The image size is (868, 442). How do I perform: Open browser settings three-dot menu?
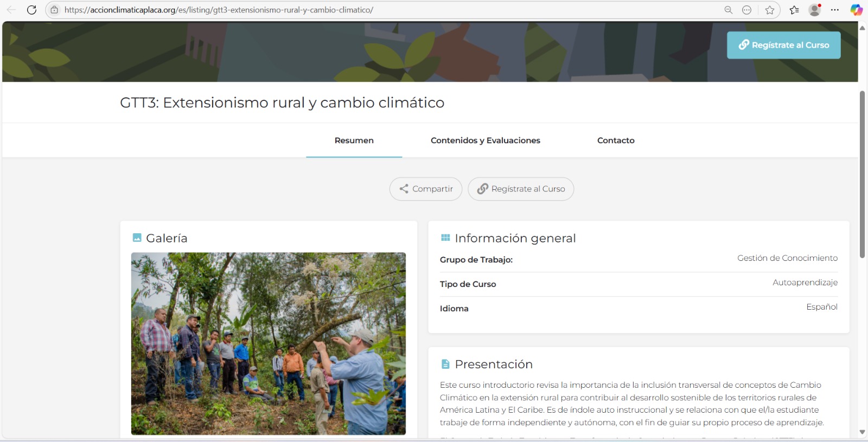[835, 10]
